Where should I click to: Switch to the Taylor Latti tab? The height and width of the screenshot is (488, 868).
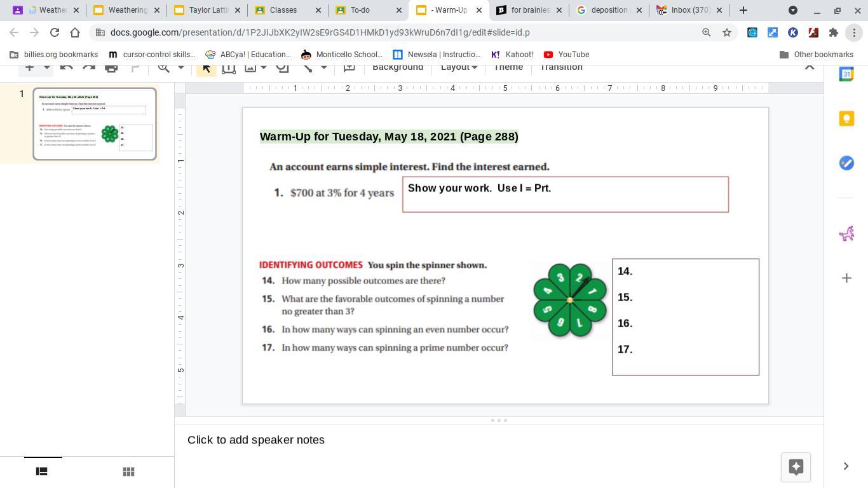pos(207,10)
